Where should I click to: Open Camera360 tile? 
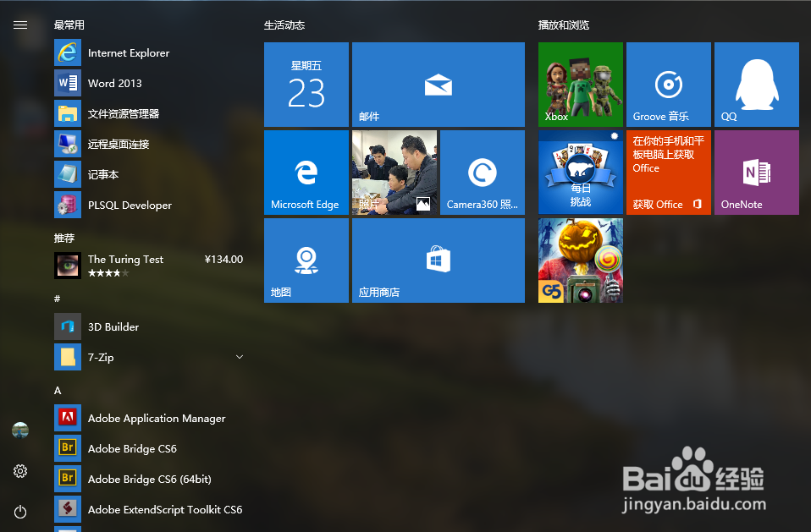[482, 173]
